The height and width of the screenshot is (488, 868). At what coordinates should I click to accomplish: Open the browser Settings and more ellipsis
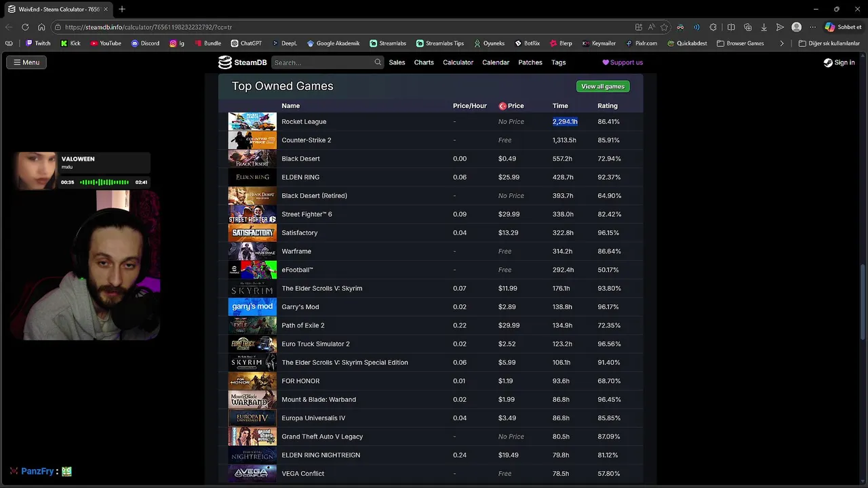tap(812, 27)
